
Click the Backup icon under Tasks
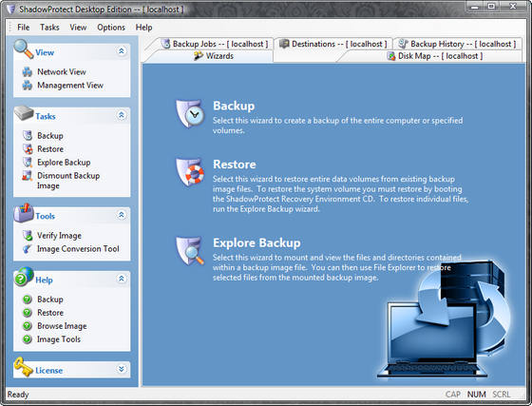(28, 135)
